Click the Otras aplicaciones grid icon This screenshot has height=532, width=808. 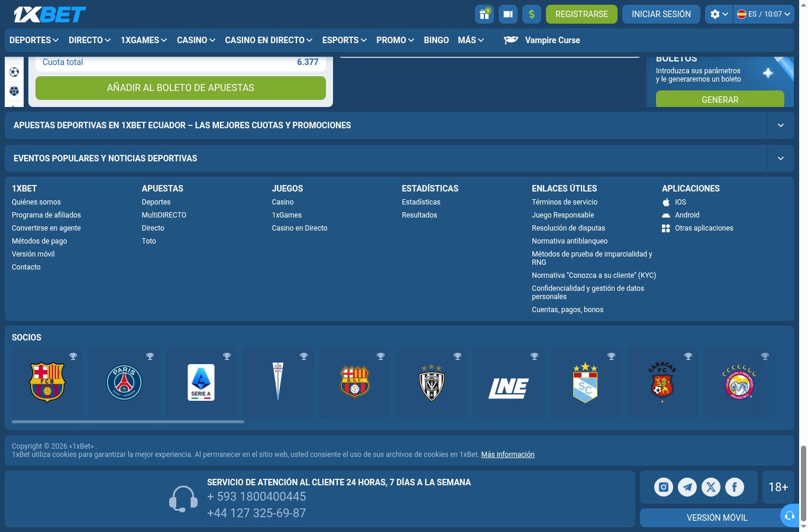tap(666, 228)
